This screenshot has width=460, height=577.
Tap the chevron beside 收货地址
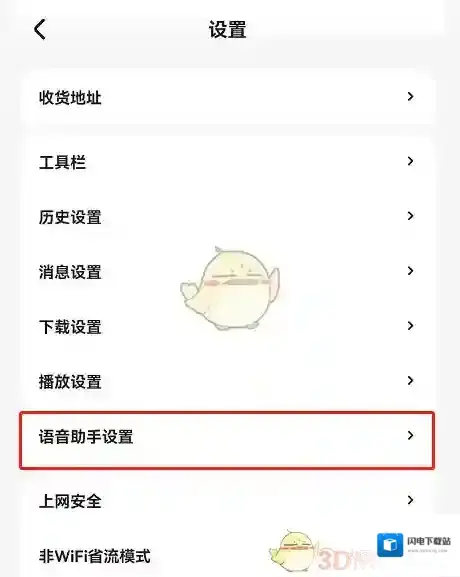coord(410,97)
